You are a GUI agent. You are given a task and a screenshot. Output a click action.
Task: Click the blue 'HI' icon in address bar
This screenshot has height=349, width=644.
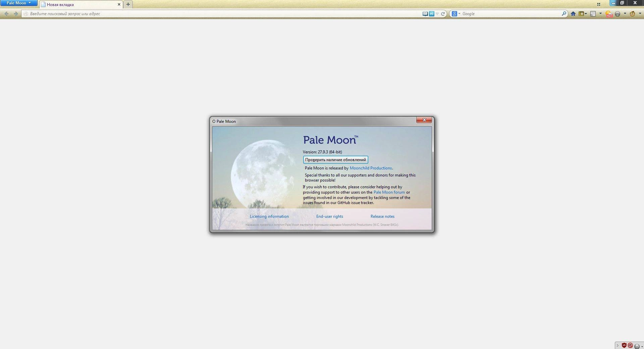click(431, 14)
